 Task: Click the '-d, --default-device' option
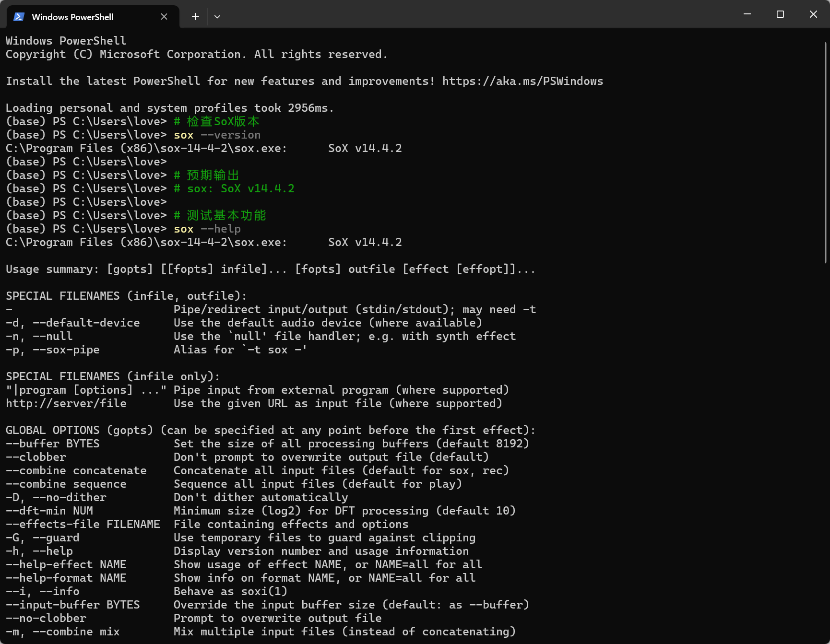point(73,323)
